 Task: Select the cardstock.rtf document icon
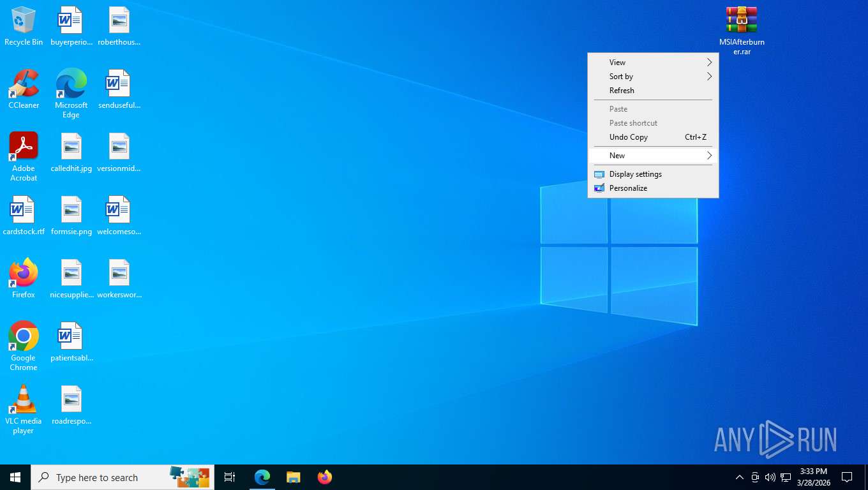pos(24,216)
